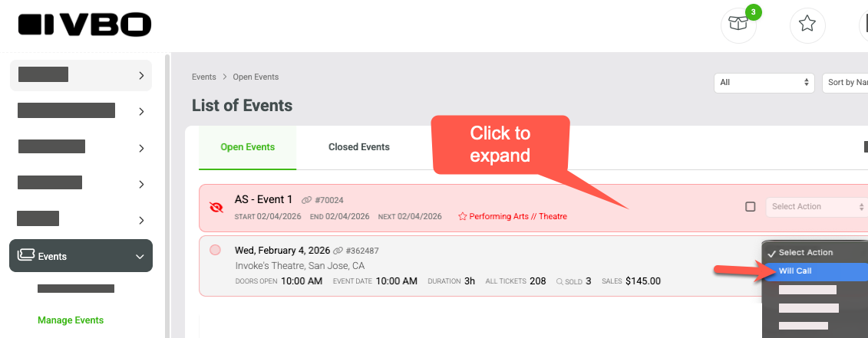This screenshot has width=868, height=338.
Task: Click the star favorites icon in header
Action: pyautogui.click(x=807, y=25)
